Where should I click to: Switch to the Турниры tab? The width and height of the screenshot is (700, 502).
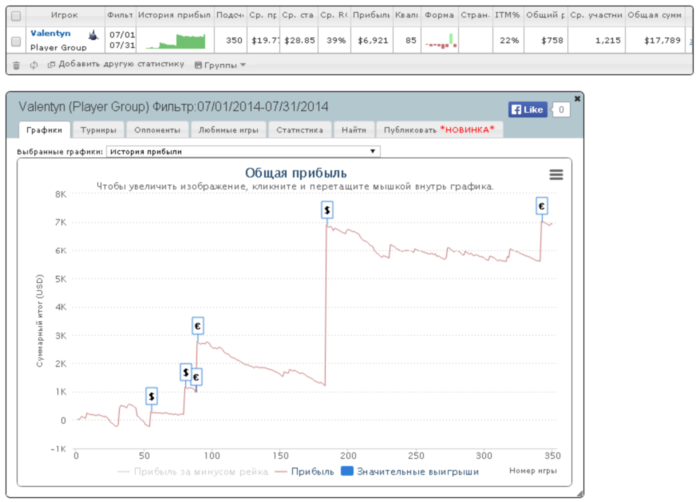pyautogui.click(x=98, y=130)
